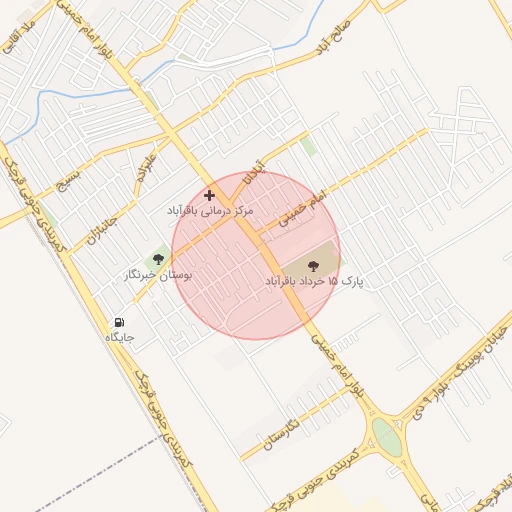The height and width of the screenshot is (512, 512).
Task: Click the مرکز درمانی باقرآباد place label
Action: 210,211
